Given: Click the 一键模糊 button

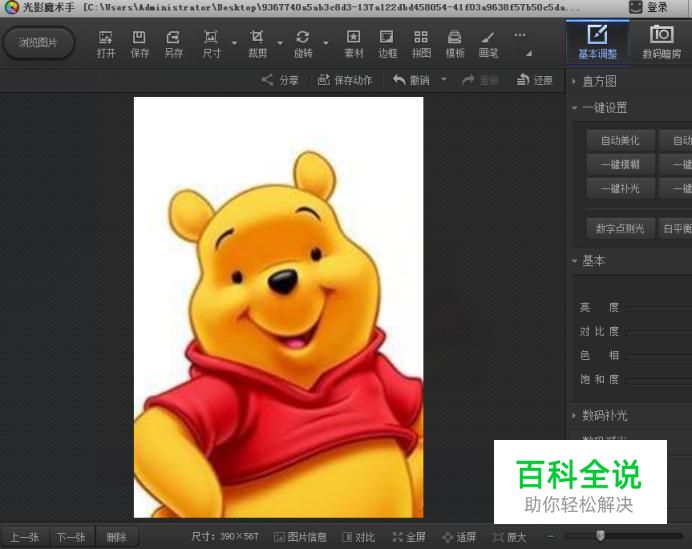Looking at the screenshot, I should pyautogui.click(x=620, y=165).
